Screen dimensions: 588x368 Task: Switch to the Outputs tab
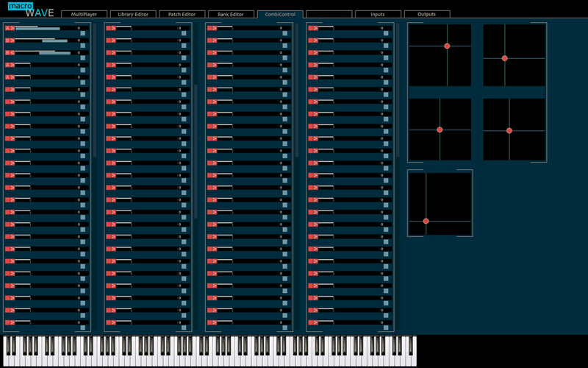click(x=427, y=14)
